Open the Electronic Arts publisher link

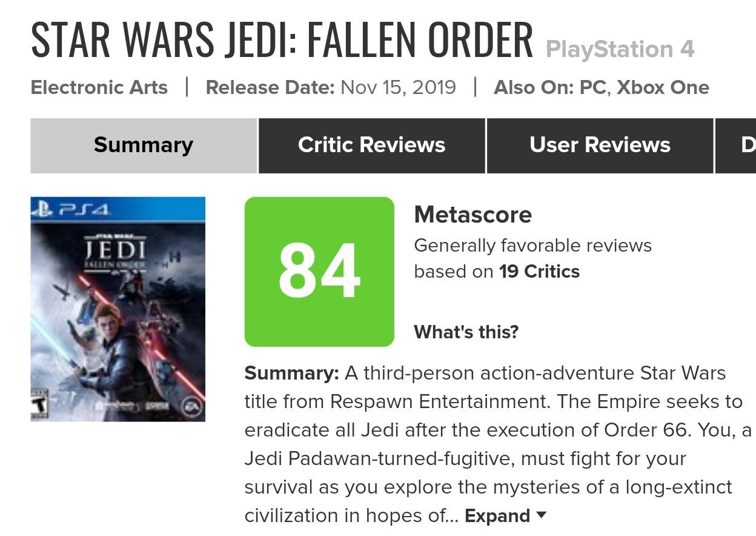99,87
